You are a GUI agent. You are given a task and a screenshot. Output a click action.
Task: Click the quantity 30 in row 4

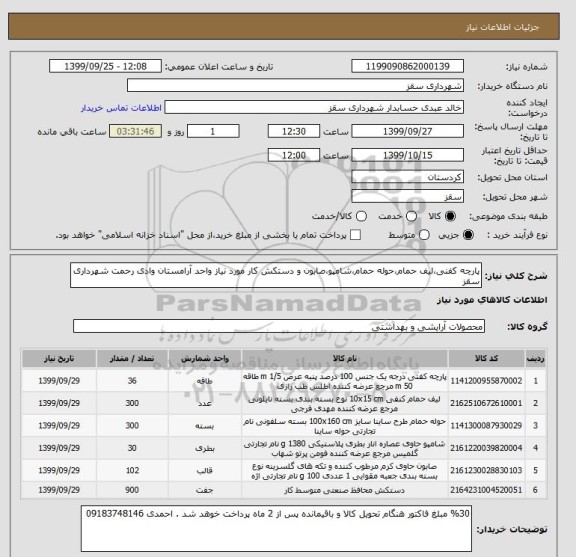pyautogui.click(x=132, y=448)
